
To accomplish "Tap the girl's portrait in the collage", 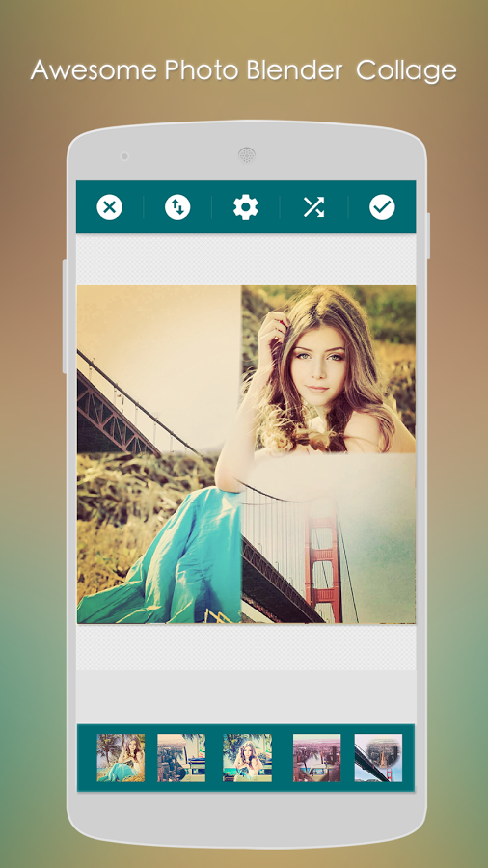I will 328,368.
